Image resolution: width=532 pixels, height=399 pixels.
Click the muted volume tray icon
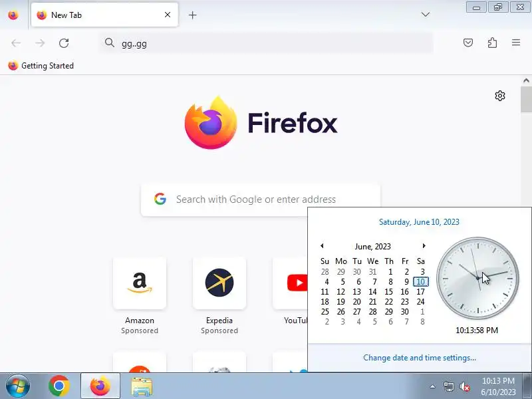(464, 386)
